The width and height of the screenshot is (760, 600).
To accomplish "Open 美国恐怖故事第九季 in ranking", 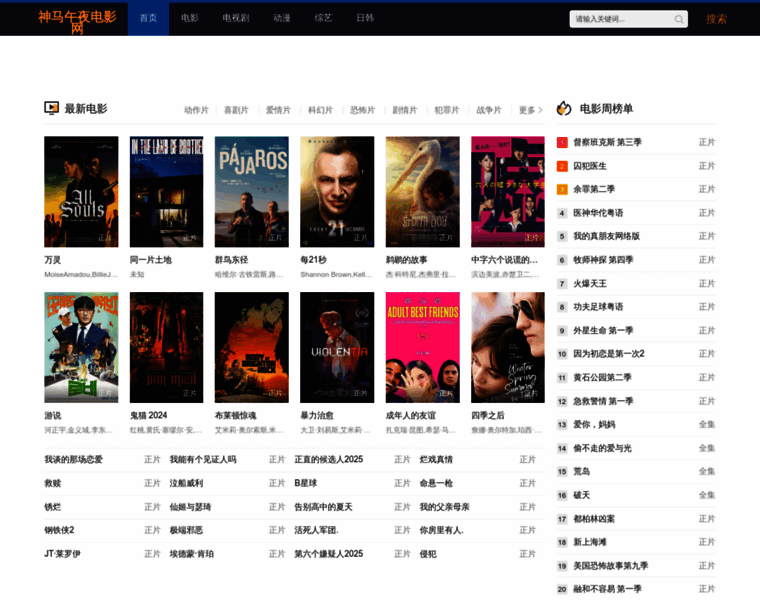I will tap(611, 566).
